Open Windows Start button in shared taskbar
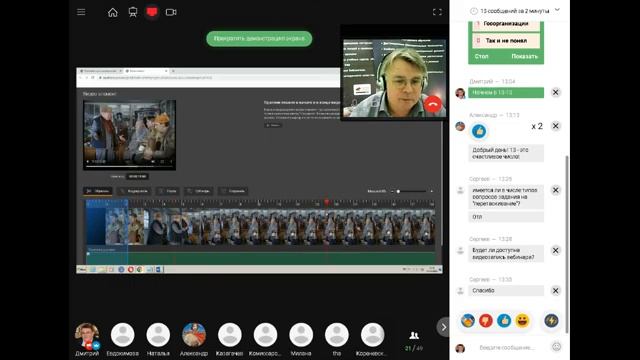Image resolution: width=640 pixels, height=360 pixels. [82, 269]
